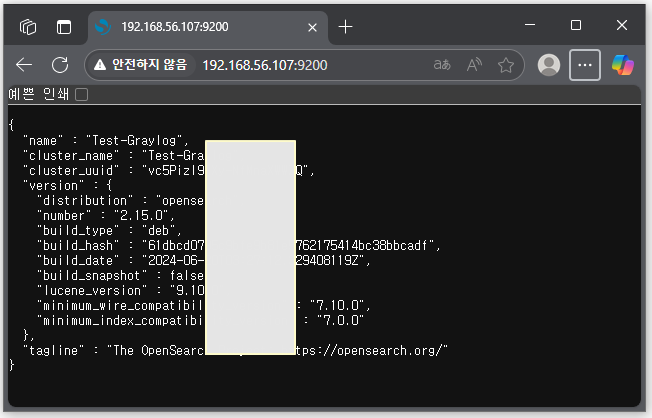The height and width of the screenshot is (418, 652).
Task: Click the "build_snapshot" key text
Action: [x=92, y=275]
